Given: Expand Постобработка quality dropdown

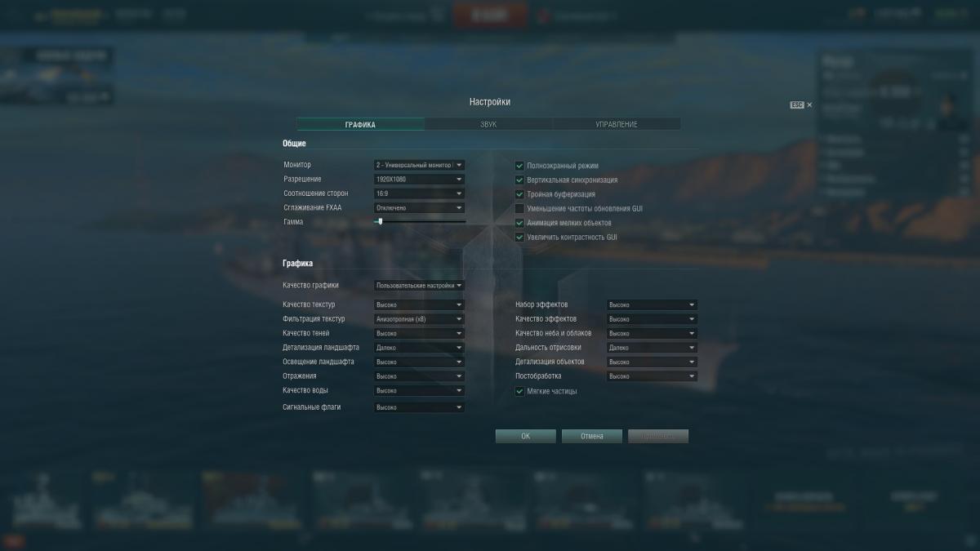Looking at the screenshot, I should pos(652,376).
